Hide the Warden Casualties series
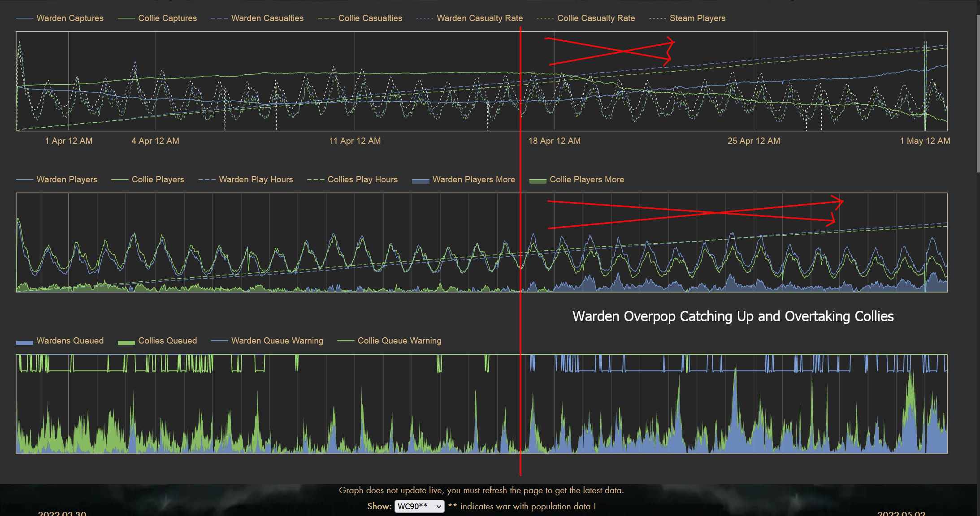This screenshot has width=980, height=516. point(267,18)
